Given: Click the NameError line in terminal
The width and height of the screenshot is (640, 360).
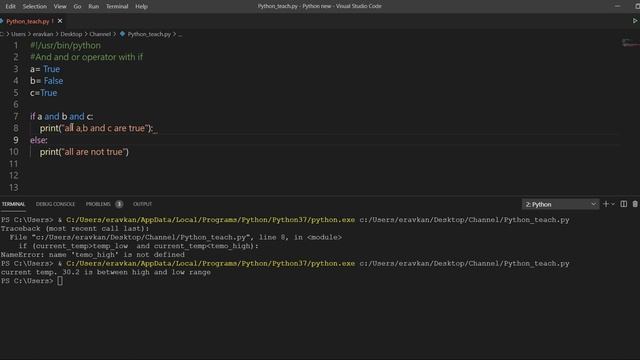Looking at the screenshot, I should click(x=93, y=255).
